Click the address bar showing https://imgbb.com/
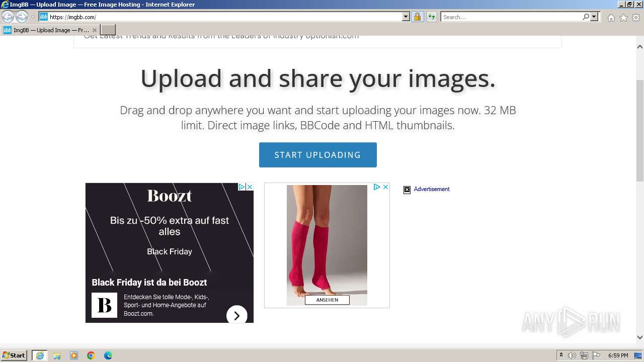This screenshot has height=362, width=644. tap(224, 17)
